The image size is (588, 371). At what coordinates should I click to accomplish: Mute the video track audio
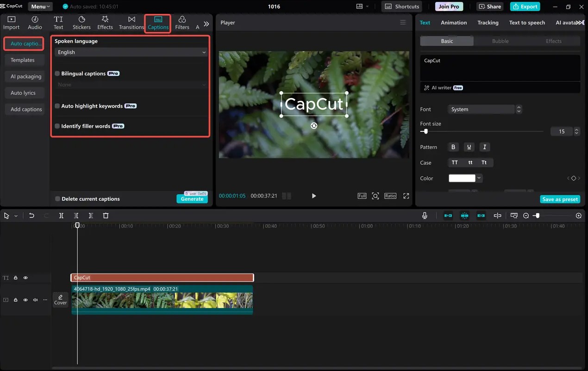coord(35,300)
